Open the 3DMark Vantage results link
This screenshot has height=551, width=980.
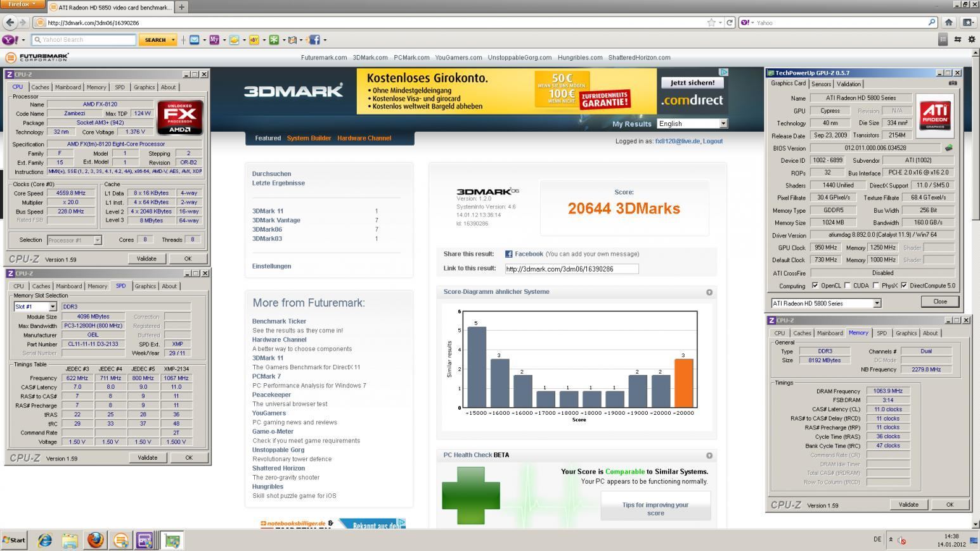point(276,220)
